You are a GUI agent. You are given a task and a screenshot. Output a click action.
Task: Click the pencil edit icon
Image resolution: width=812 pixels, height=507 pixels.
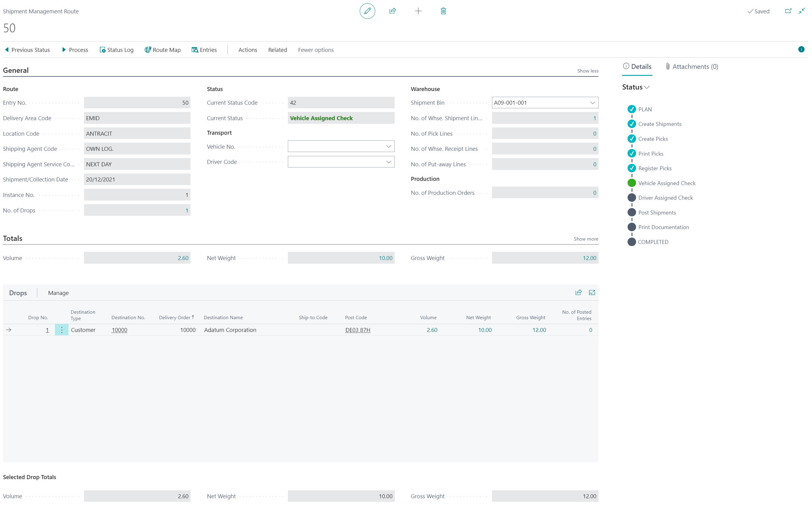click(x=367, y=11)
